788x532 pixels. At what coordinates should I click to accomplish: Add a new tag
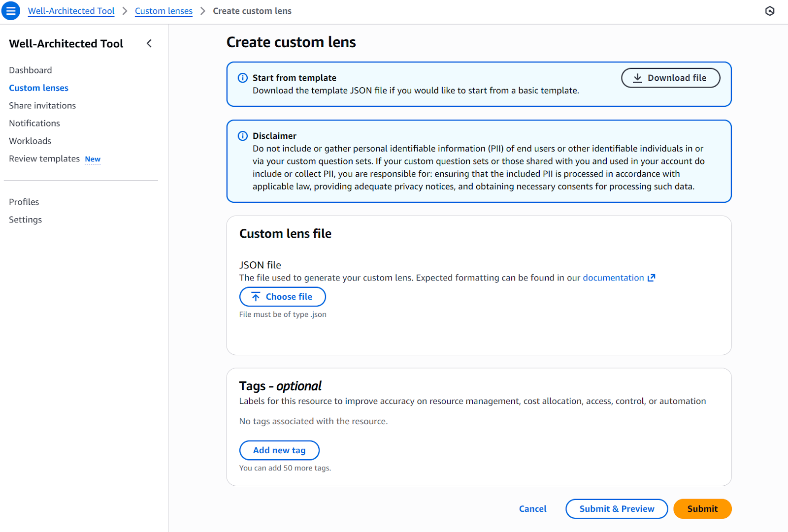pos(279,450)
